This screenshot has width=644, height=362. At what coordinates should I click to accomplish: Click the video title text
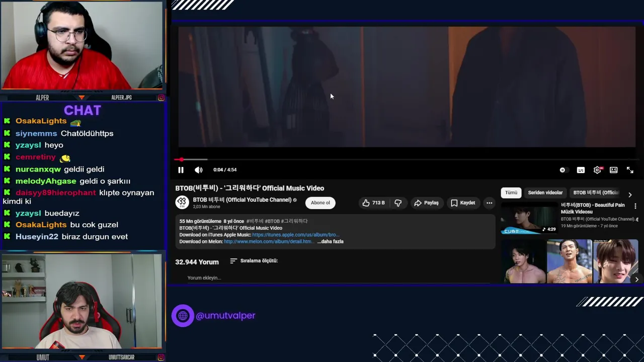pos(250,188)
